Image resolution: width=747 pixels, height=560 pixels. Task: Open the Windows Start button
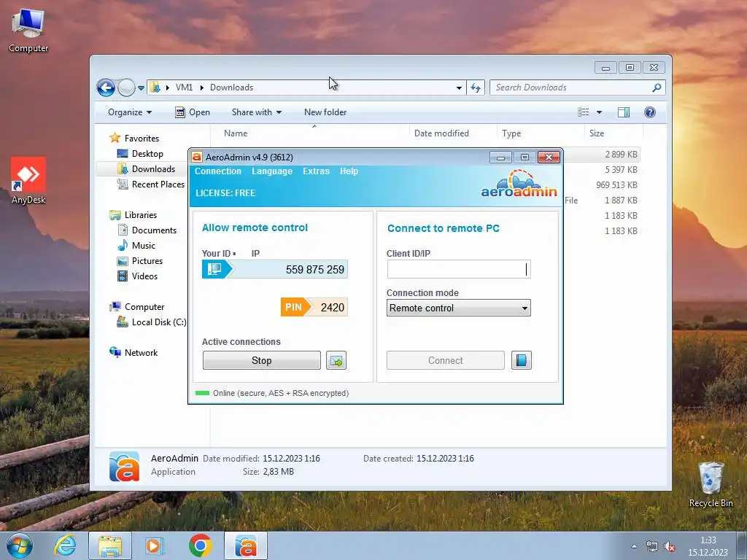tap(20, 545)
